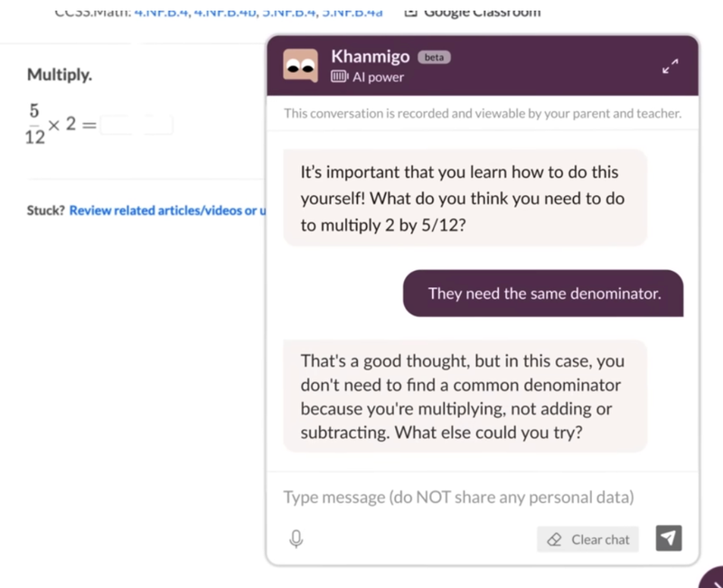
Task: Click the microphone voice input icon
Action: [296, 539]
